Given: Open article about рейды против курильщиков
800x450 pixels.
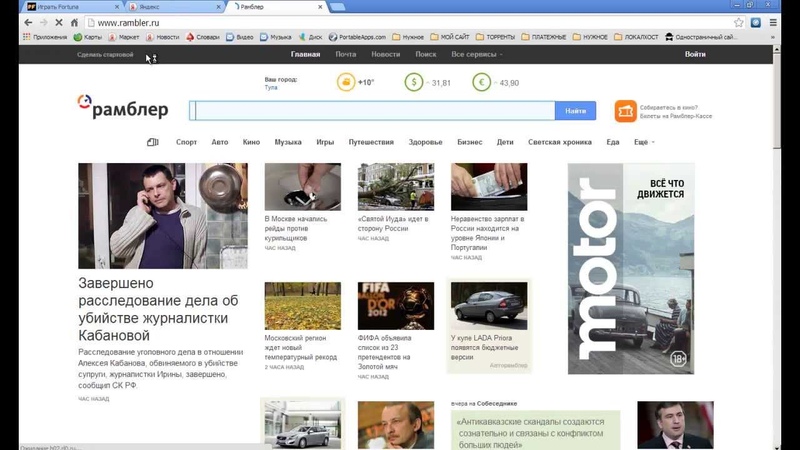Looking at the screenshot, I should (296, 228).
